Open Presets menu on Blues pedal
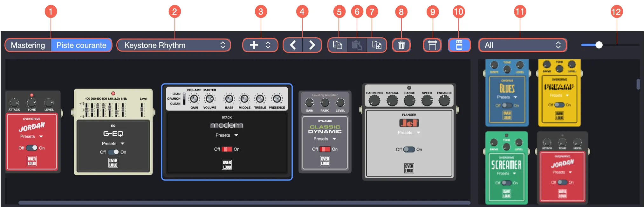The width and height of the screenshot is (644, 207). click(507, 97)
